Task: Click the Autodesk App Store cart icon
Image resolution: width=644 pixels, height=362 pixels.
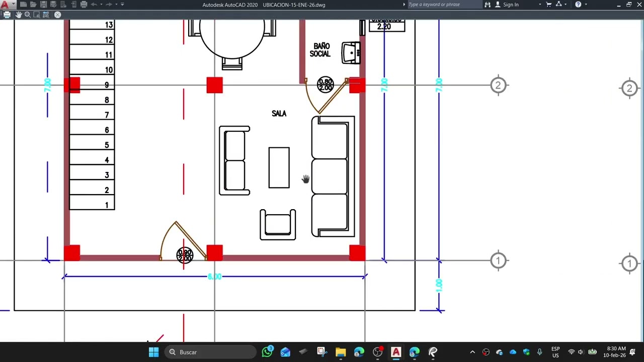Action: point(549,5)
